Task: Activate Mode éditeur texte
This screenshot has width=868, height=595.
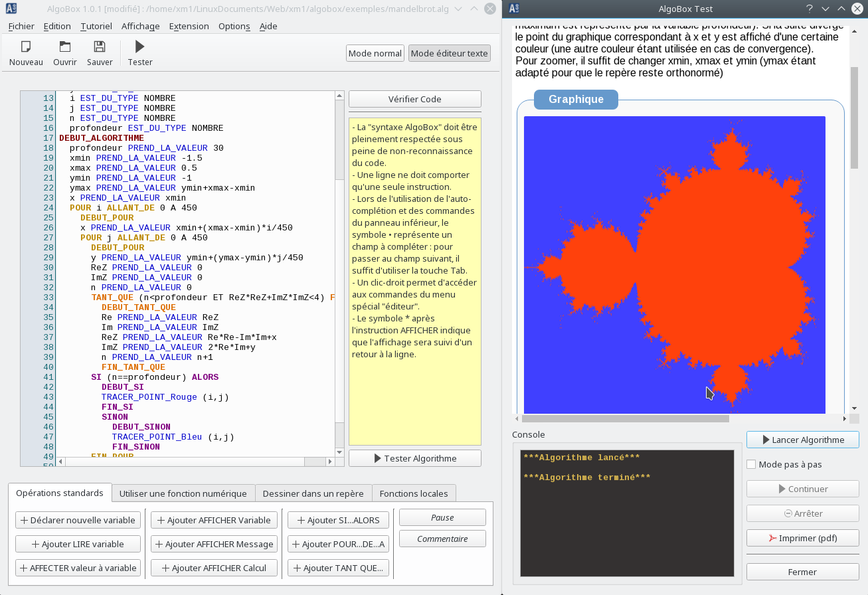Action: (450, 53)
